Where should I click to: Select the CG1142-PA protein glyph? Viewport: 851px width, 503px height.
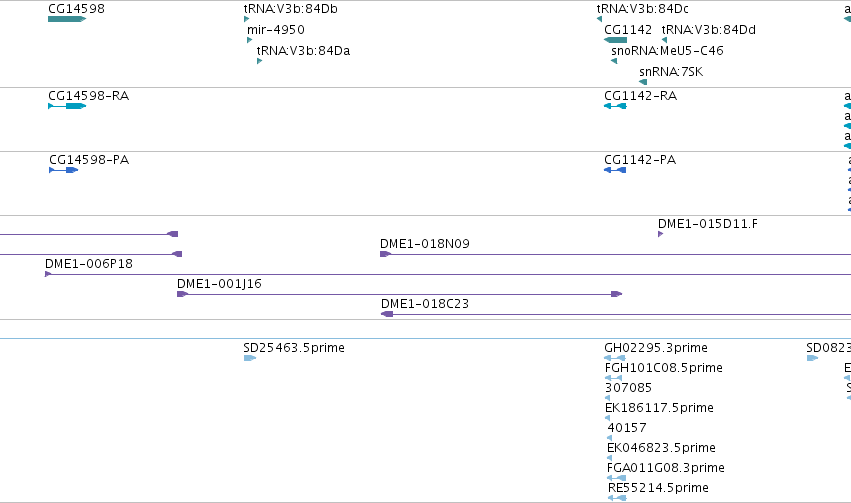615,170
